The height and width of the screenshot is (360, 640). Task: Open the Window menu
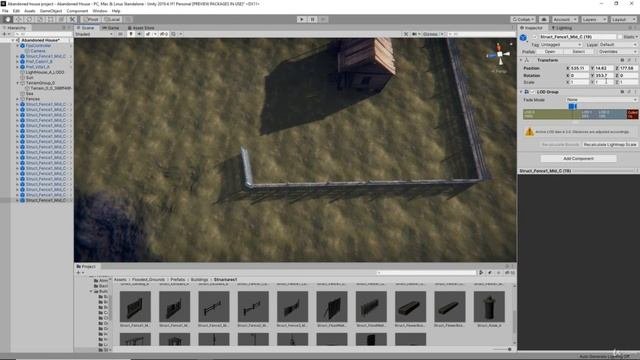(100, 11)
